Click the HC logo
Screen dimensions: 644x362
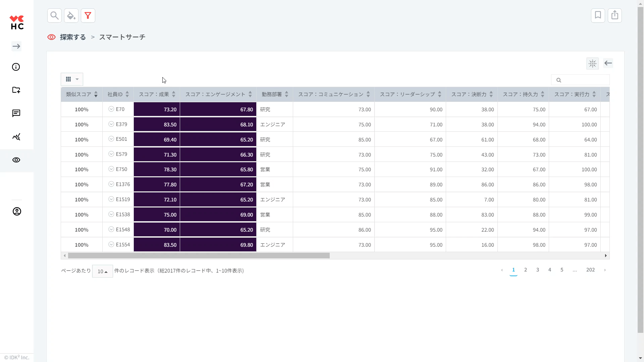point(17,22)
